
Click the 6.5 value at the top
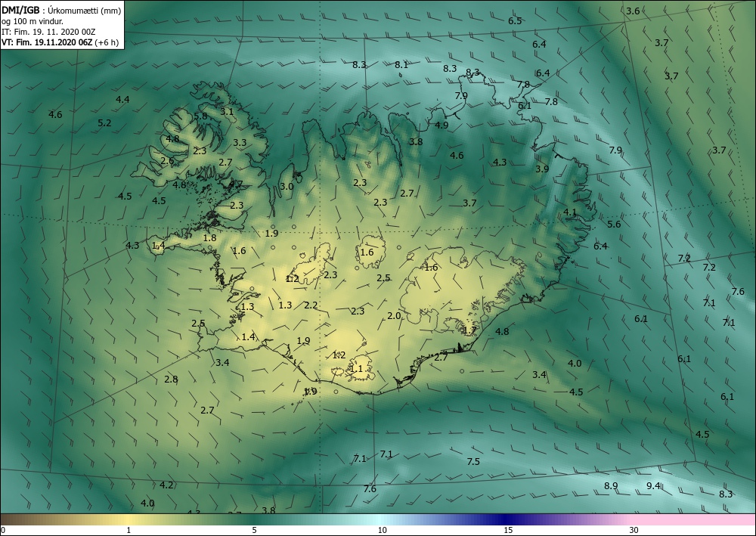515,20
